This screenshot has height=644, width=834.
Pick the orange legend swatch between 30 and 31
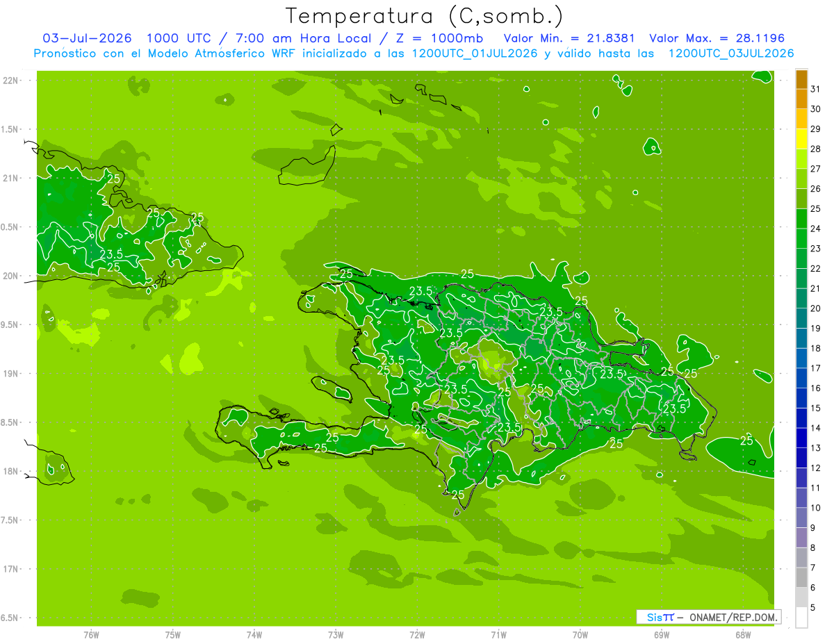(x=801, y=99)
